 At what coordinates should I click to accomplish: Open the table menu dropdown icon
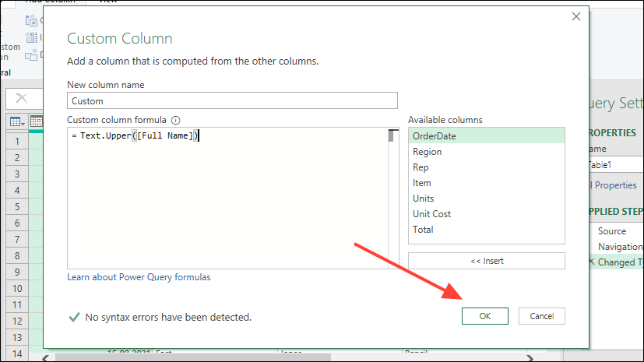click(17, 122)
